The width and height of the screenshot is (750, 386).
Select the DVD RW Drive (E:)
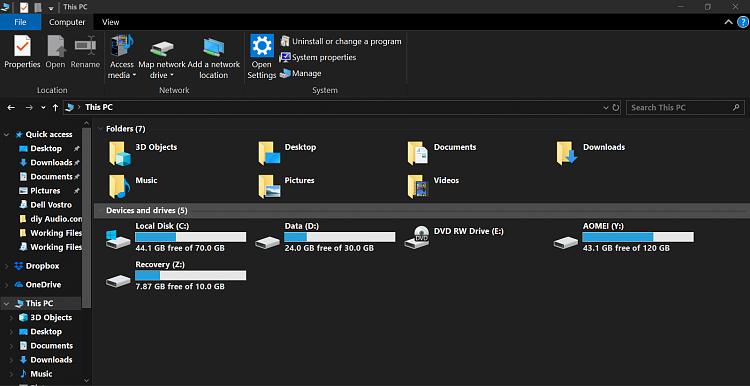coord(454,237)
